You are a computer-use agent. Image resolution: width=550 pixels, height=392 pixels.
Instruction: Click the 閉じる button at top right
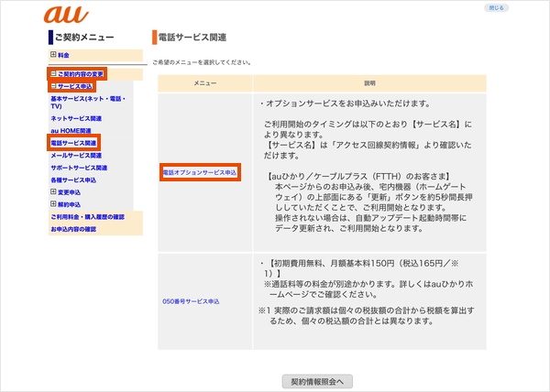(x=496, y=7)
